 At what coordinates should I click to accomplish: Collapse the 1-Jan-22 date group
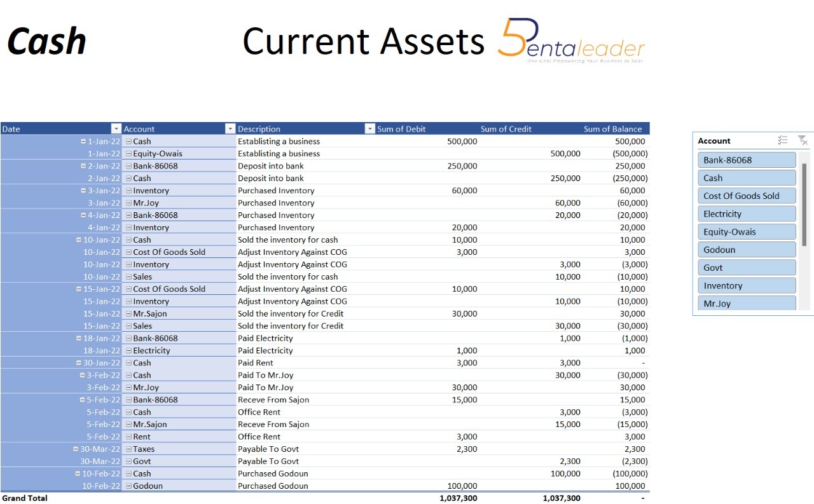[x=84, y=142]
